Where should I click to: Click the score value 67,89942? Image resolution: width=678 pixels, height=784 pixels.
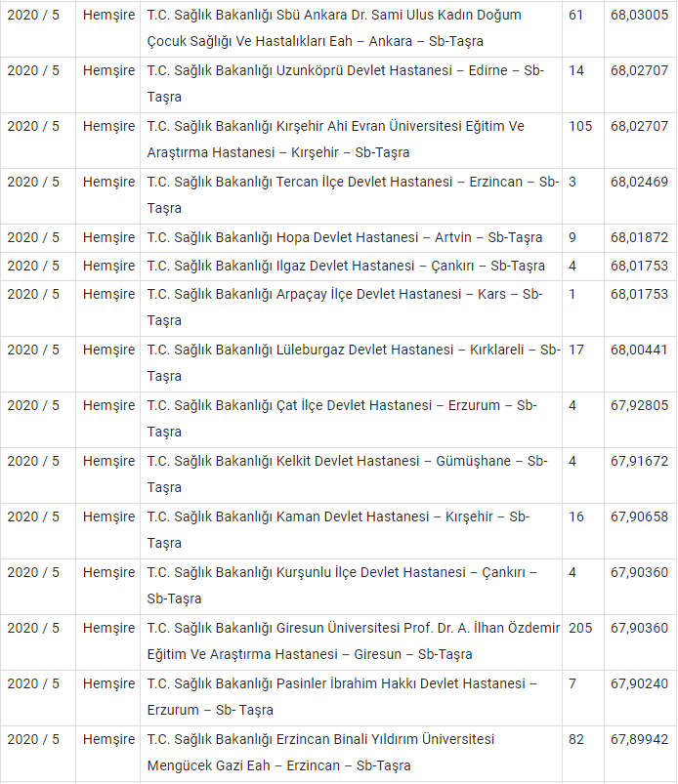coord(639,739)
